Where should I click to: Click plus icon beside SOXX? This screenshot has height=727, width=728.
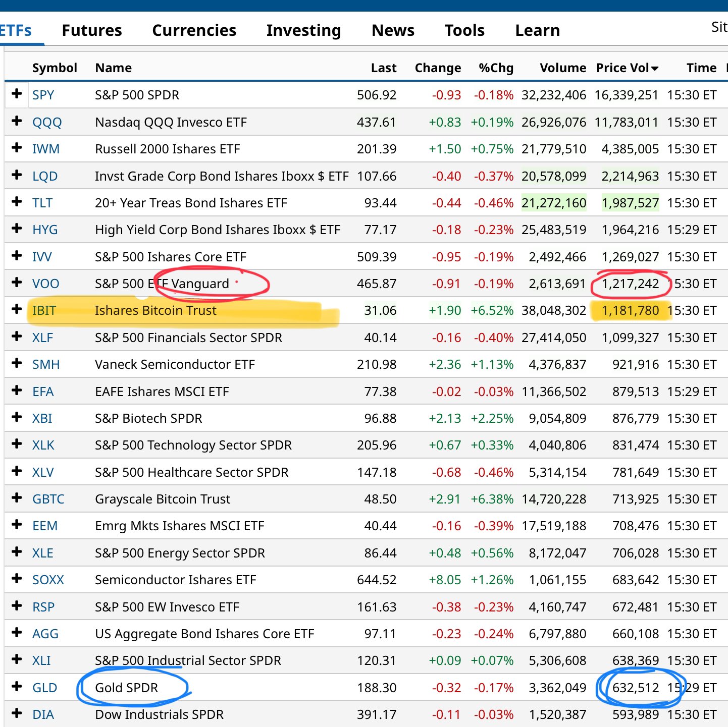[x=17, y=579]
